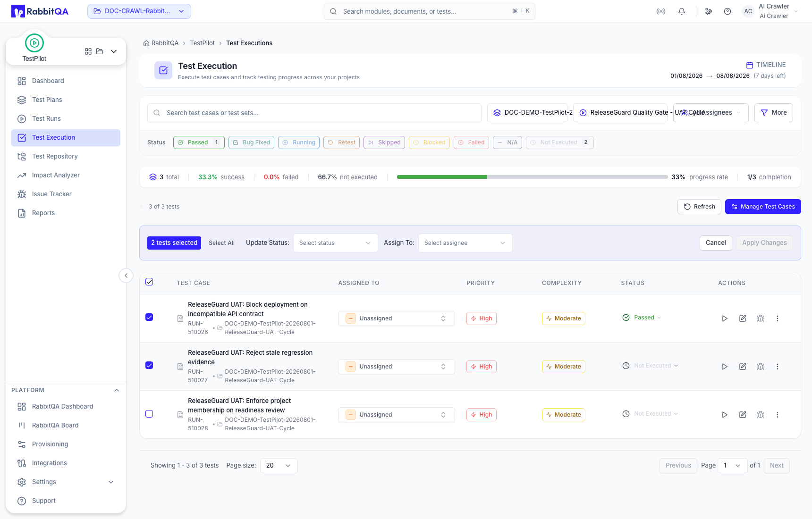Open assignee dropdown for RUN-510026
Screen dimensions: 812x519
coord(397,318)
